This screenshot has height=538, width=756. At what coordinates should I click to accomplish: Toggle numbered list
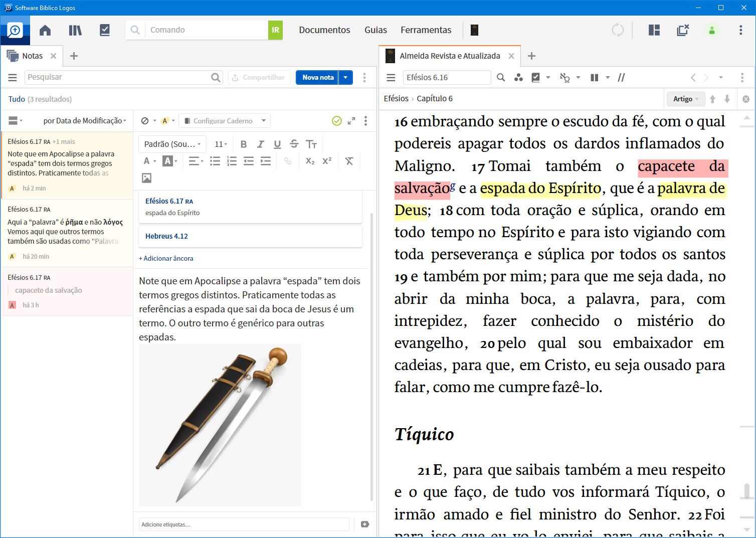(232, 161)
